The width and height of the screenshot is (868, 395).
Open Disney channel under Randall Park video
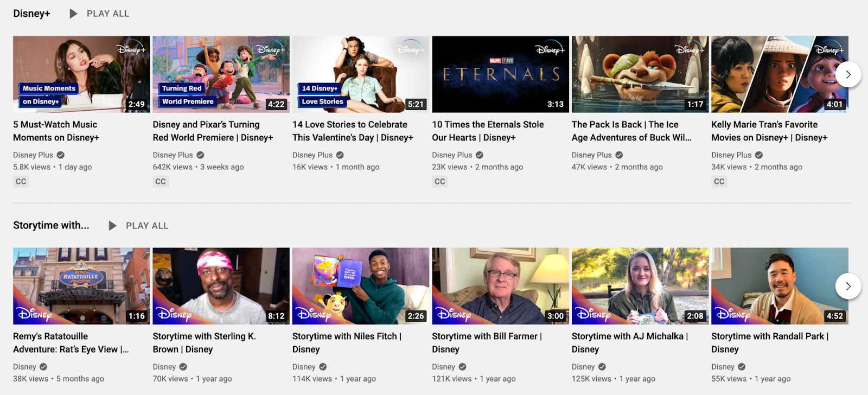[723, 367]
